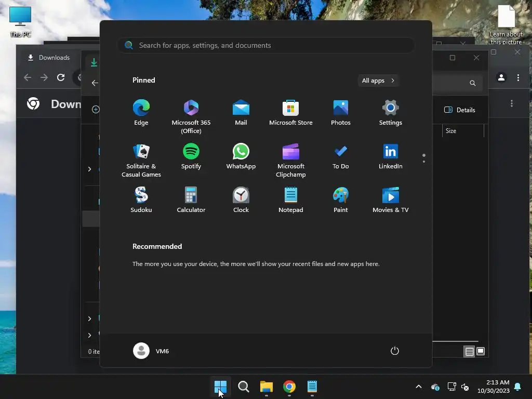Open Spotify from pinned apps

(x=191, y=156)
